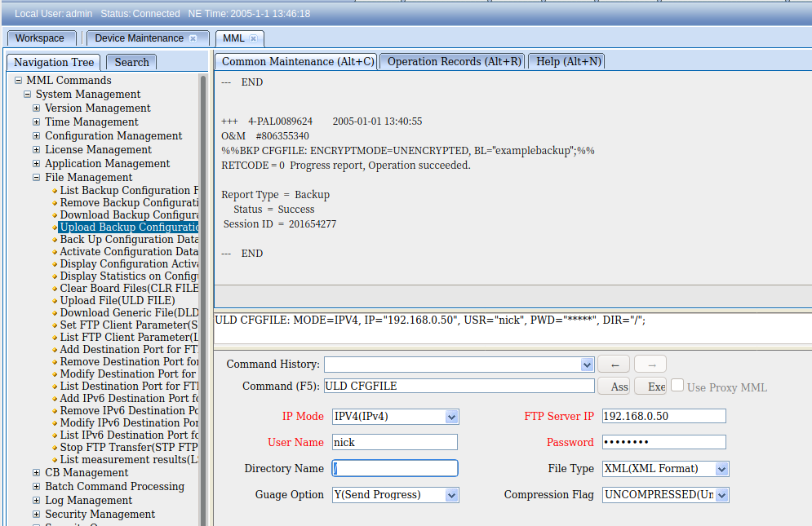
Task: Select Stop FTP Transfer(STP FTP) command
Action: pos(129,448)
